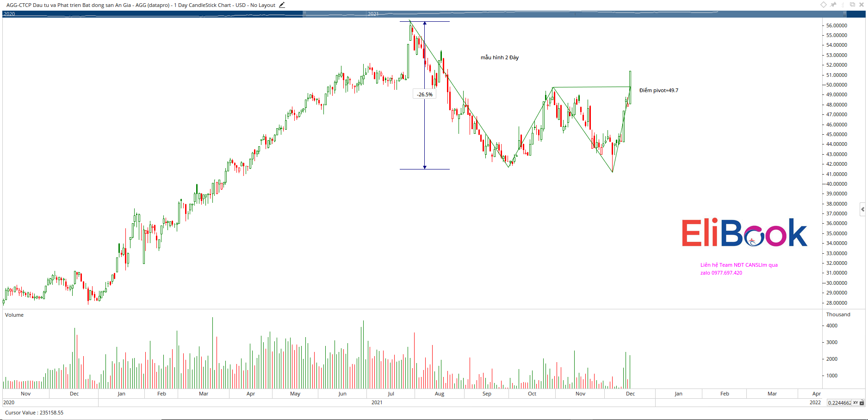Image resolution: width=868 pixels, height=420 pixels.
Task: Click the diamond icon in top-right header
Action: [824, 5]
